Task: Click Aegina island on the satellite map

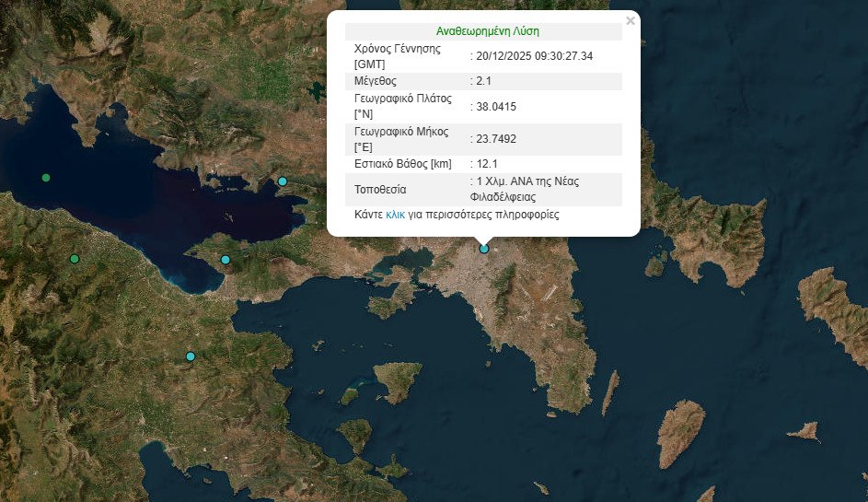Action: pyautogui.click(x=397, y=380)
